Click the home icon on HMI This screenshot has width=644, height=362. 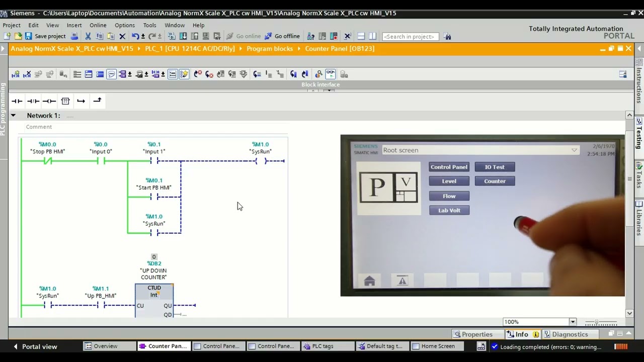pos(369,282)
